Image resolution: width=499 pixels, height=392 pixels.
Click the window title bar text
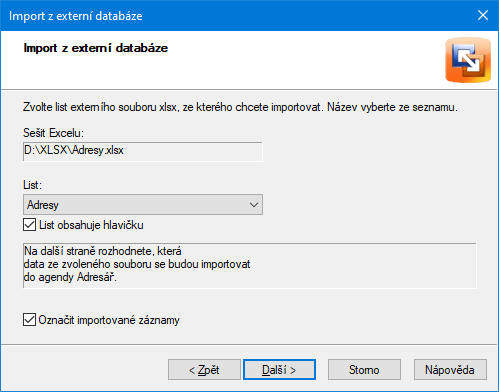click(76, 16)
